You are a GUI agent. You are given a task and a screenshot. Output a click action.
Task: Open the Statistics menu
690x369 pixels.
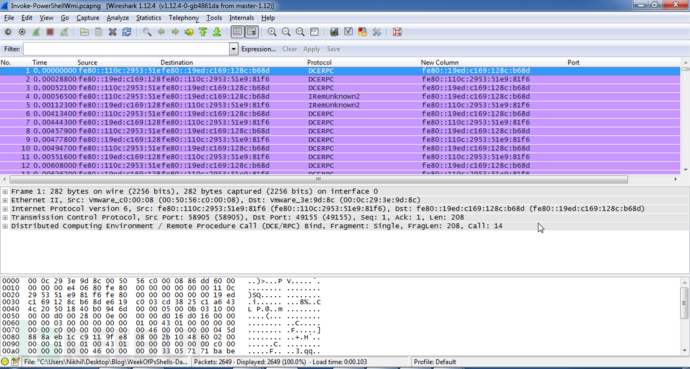click(148, 18)
